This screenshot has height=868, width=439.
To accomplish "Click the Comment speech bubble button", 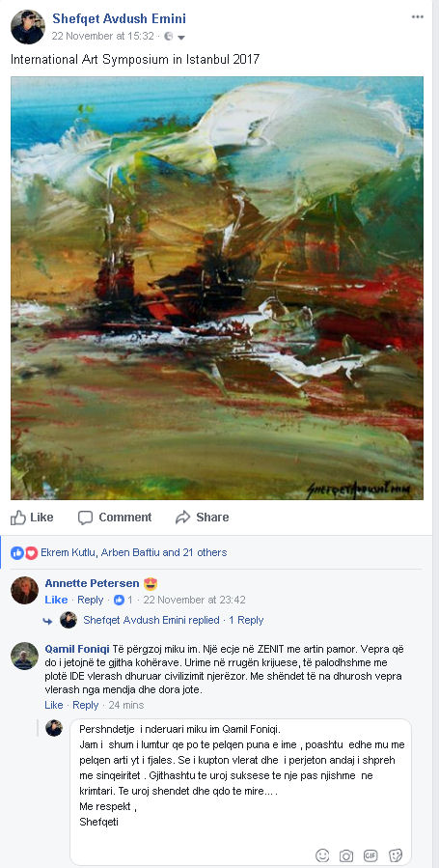I will [115, 518].
